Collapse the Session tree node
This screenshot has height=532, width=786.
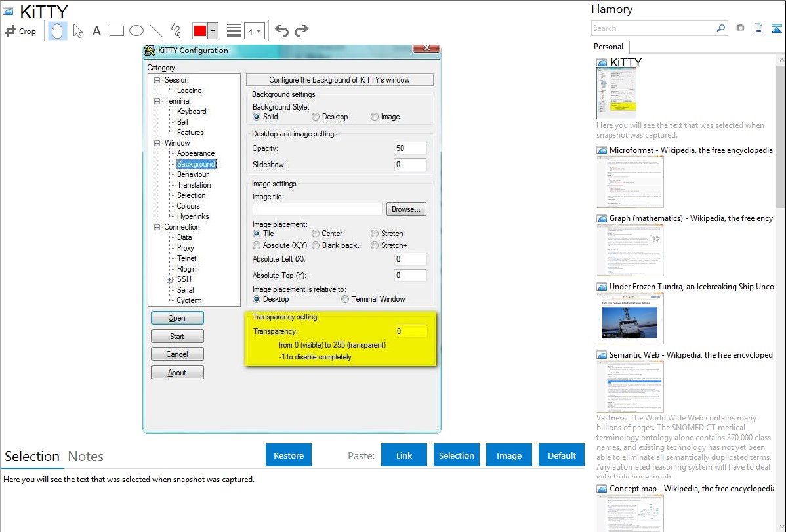pos(157,80)
